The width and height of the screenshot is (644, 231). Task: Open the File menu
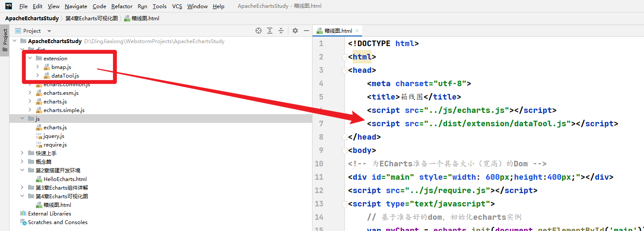coord(23,6)
